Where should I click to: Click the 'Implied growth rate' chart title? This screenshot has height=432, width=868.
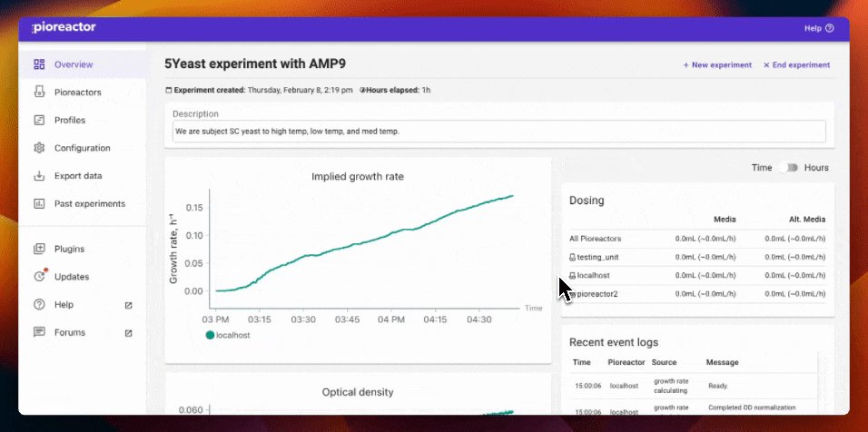click(358, 177)
